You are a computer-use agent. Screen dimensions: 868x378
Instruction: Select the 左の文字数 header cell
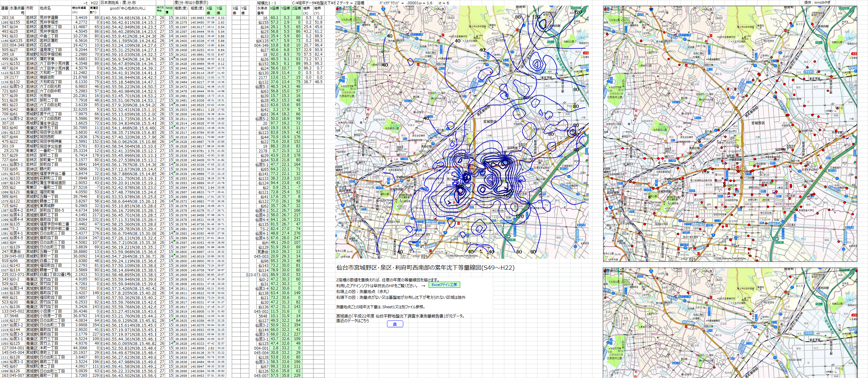tap(160, 10)
